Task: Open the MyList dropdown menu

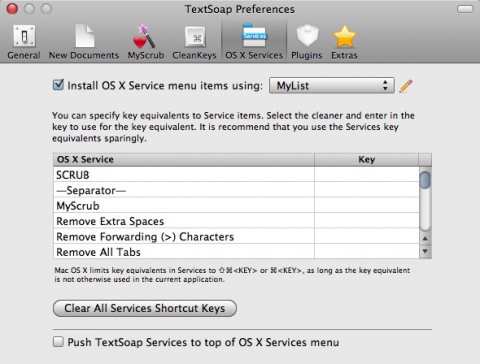Action: [x=332, y=86]
